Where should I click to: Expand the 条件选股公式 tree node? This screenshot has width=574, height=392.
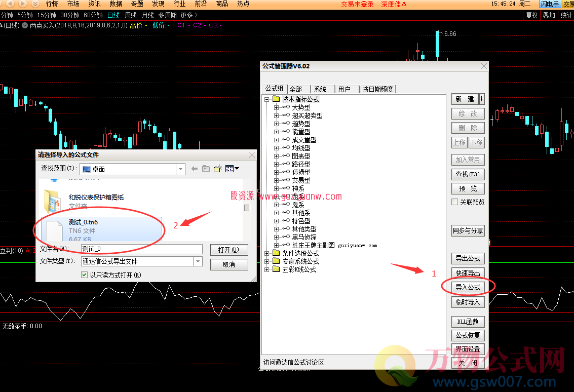pyautogui.click(x=267, y=253)
